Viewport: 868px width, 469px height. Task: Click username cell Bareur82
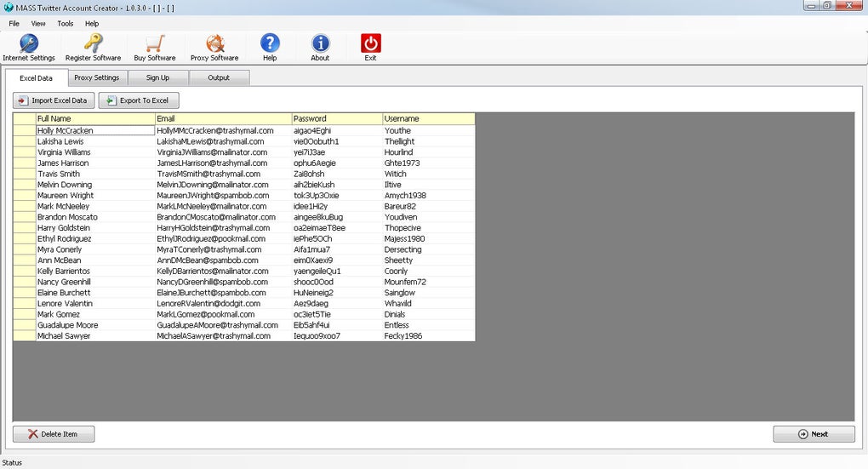(x=428, y=206)
